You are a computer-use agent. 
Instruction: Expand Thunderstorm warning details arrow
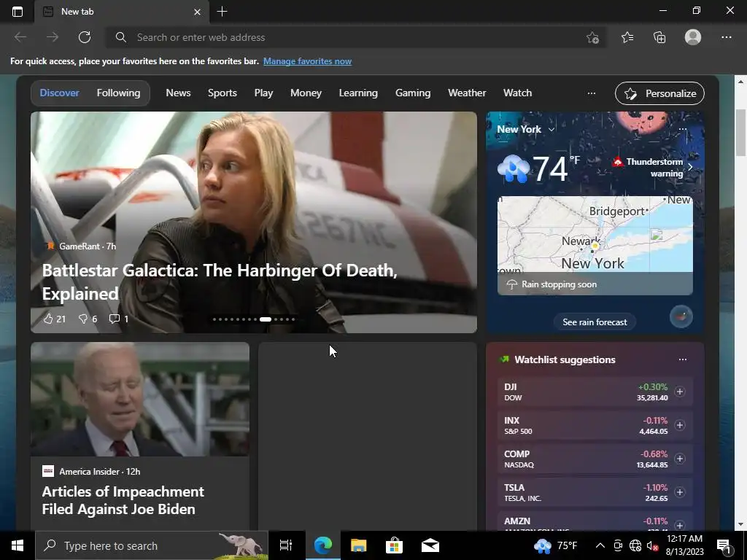click(690, 167)
